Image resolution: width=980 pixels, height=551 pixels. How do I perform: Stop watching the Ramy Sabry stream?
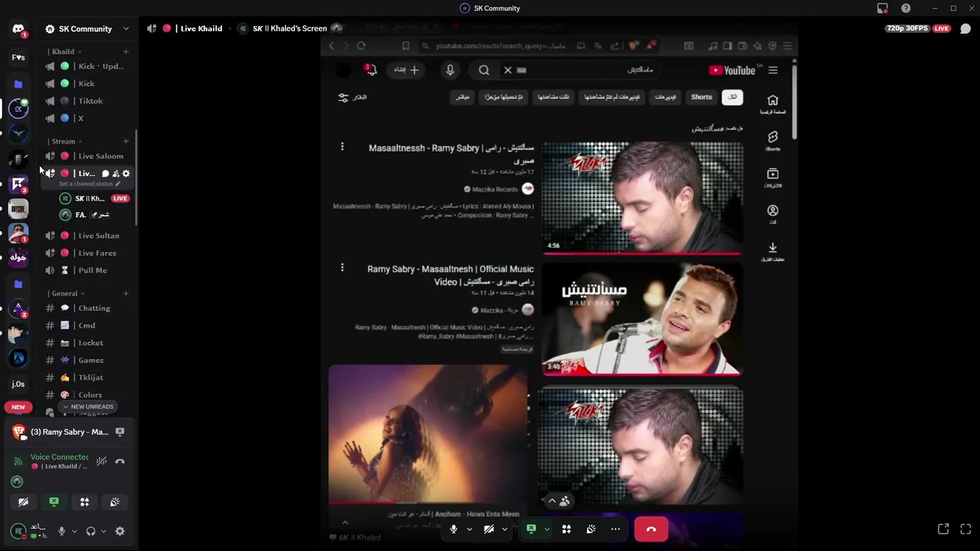120,432
